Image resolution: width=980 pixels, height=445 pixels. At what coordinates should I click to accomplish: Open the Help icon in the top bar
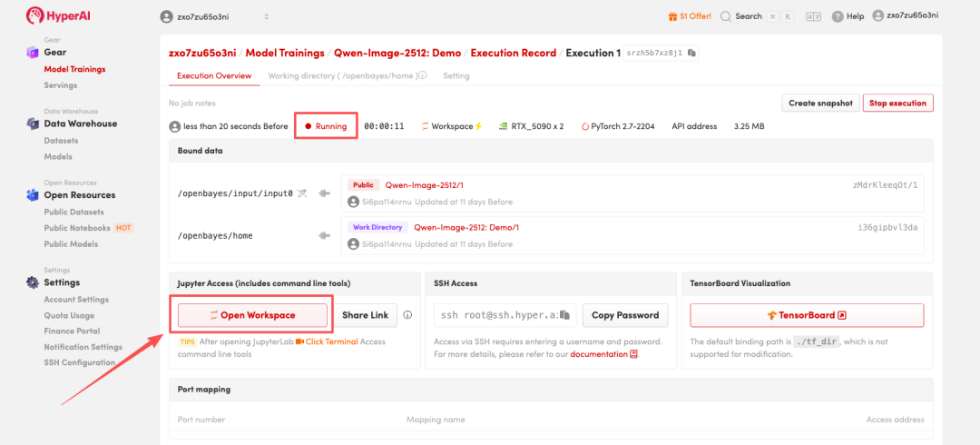(837, 16)
